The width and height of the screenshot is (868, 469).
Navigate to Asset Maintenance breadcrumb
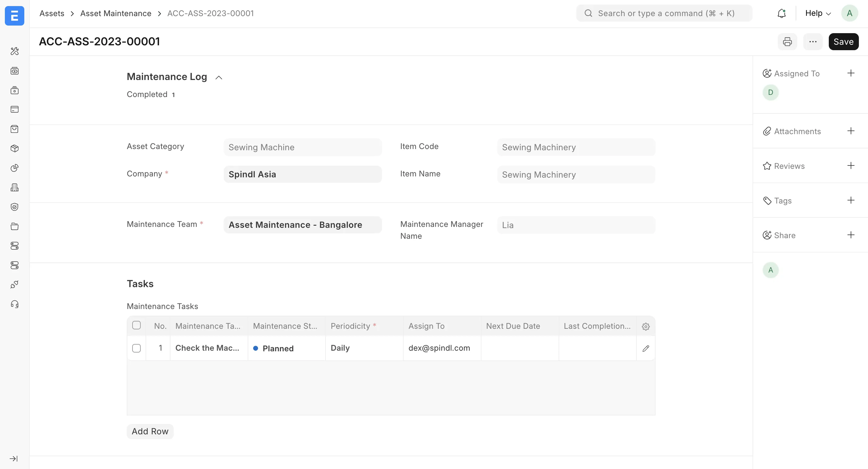click(x=115, y=13)
